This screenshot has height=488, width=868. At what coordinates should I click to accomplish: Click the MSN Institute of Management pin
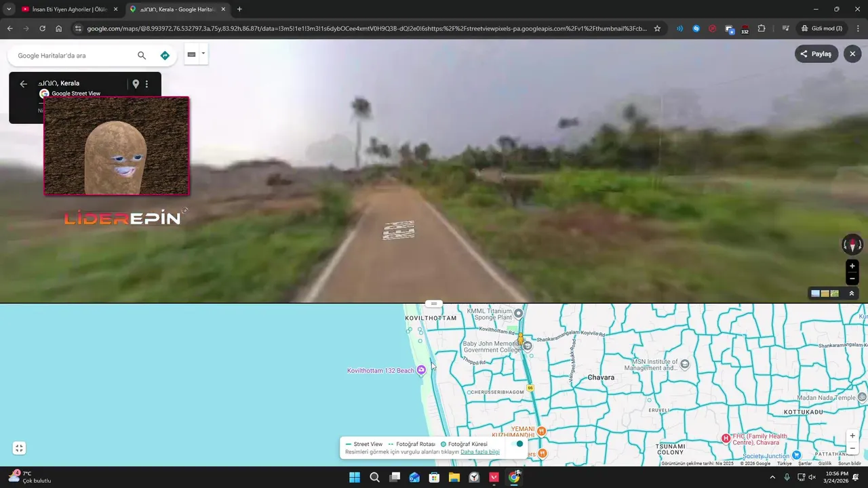(685, 364)
